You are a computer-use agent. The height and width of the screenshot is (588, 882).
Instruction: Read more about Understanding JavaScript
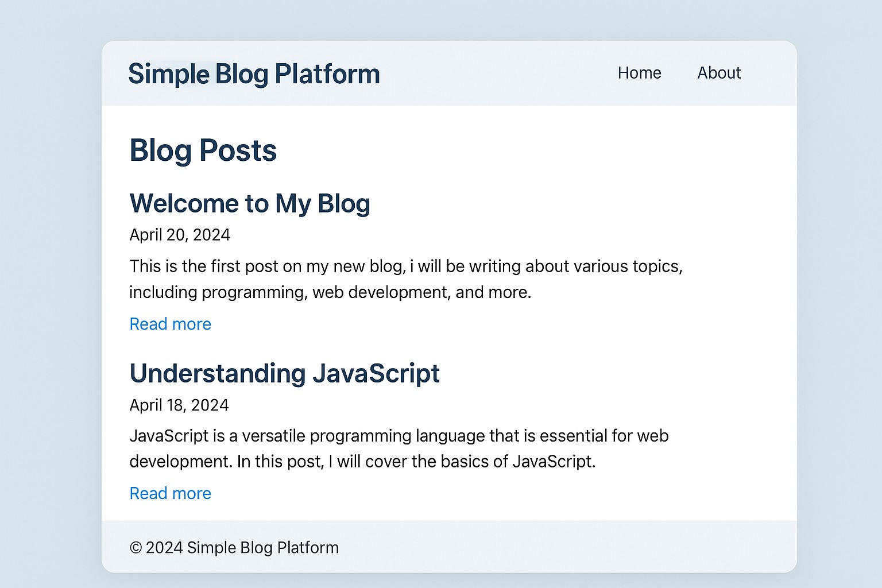pyautogui.click(x=170, y=493)
